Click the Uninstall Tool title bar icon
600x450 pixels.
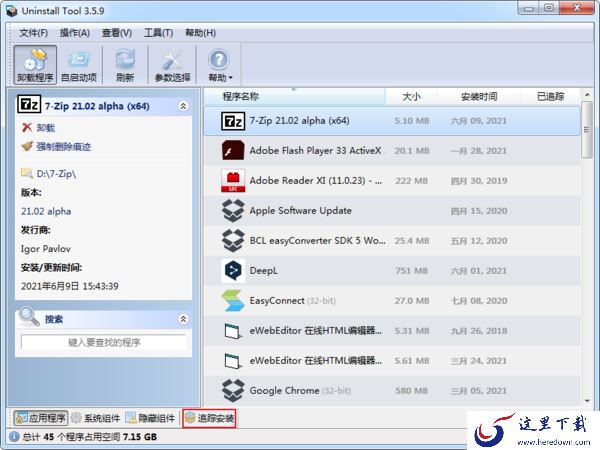tap(11, 11)
